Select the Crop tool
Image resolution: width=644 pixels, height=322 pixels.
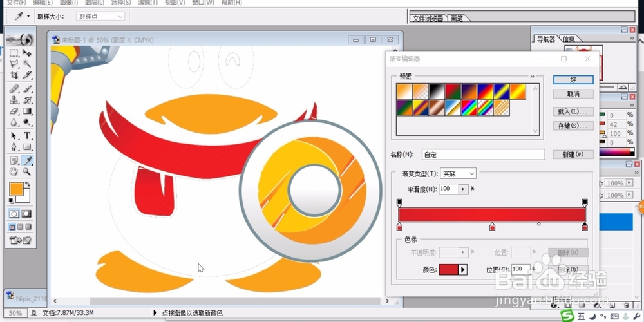(14, 75)
